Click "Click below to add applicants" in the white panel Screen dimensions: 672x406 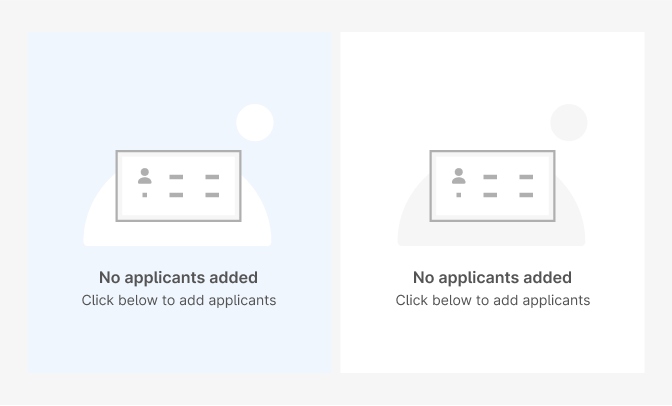493,300
